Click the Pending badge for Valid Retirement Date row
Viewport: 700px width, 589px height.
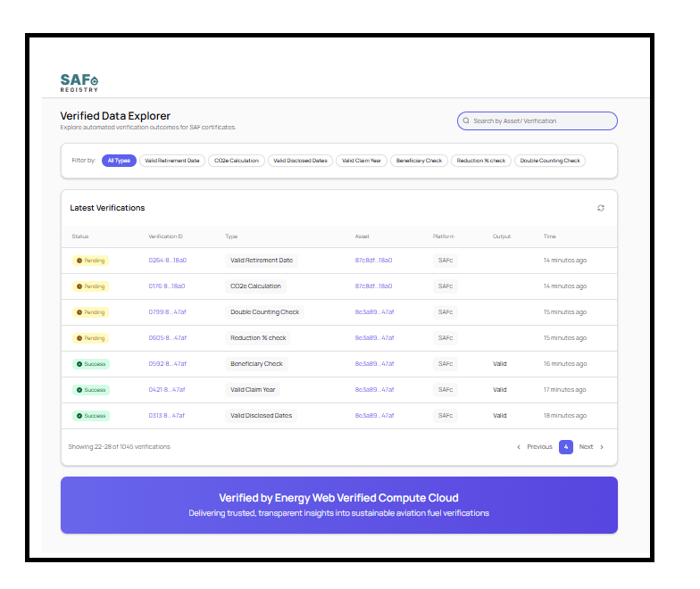pos(91,261)
